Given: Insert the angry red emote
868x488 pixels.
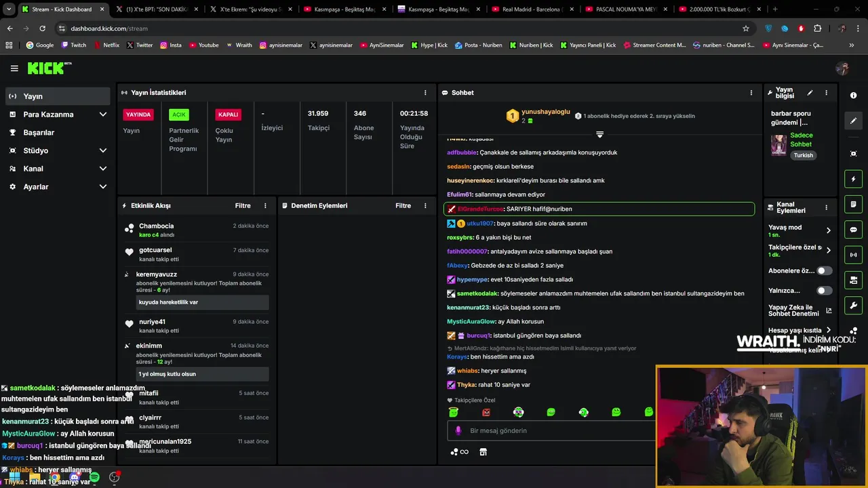Looking at the screenshot, I should click(486, 412).
